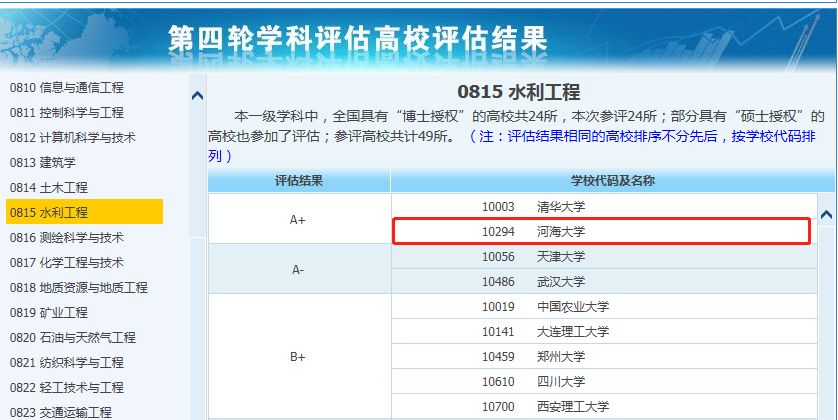Screen dimensions: 838x420
Task: Select the 10056 天津大学 row
Action: (x=604, y=256)
